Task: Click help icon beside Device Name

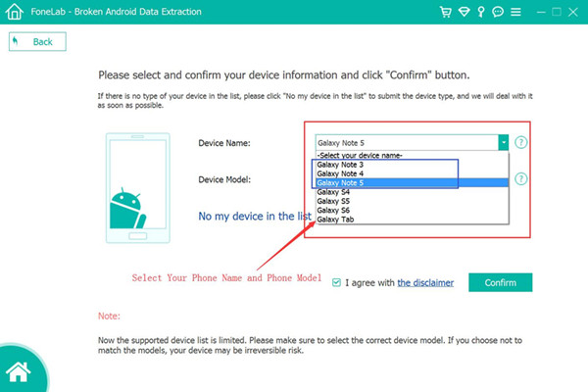Action: (x=521, y=142)
